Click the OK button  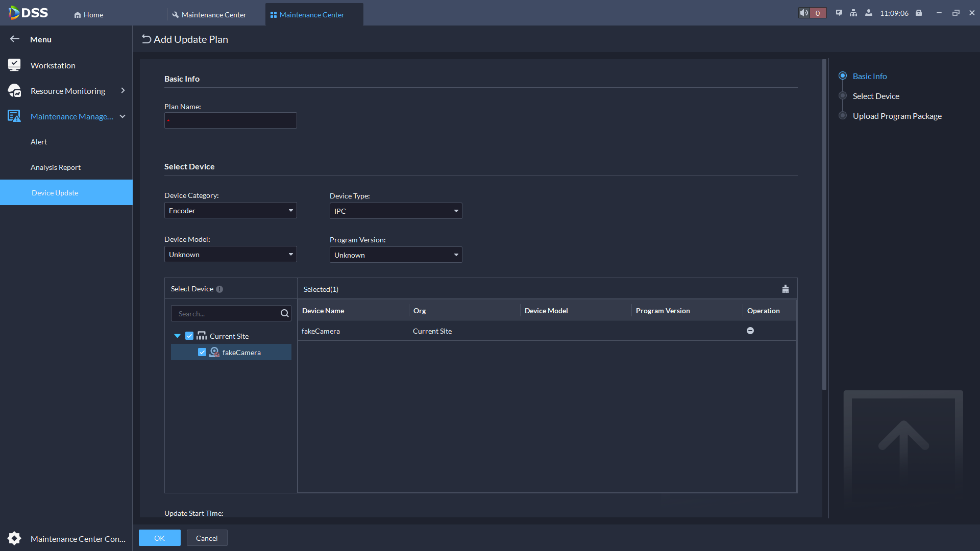(159, 538)
